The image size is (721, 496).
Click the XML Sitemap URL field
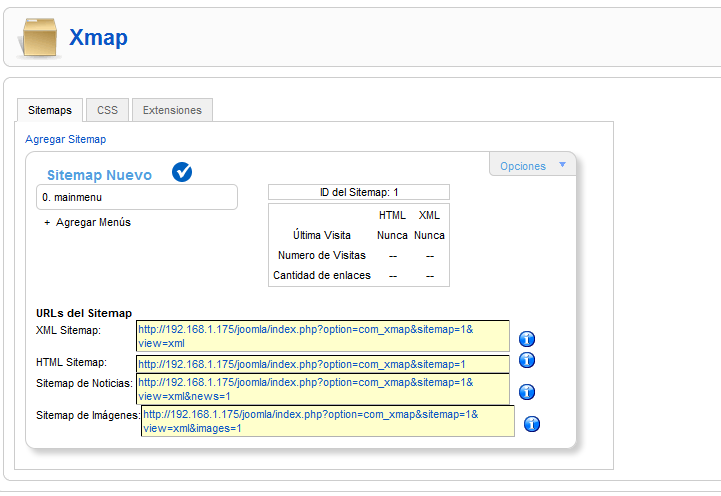(323, 336)
